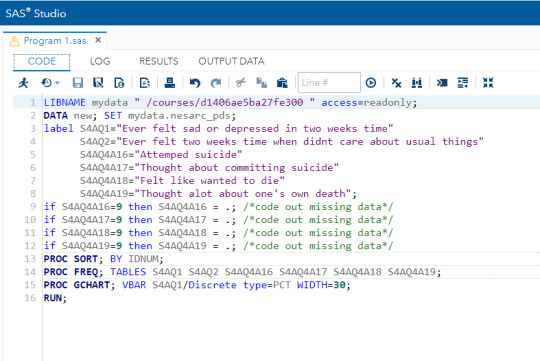Click the 'DATA new; SET mydata.nesarc_pds;' line
The image size is (540, 361).
coord(139,116)
